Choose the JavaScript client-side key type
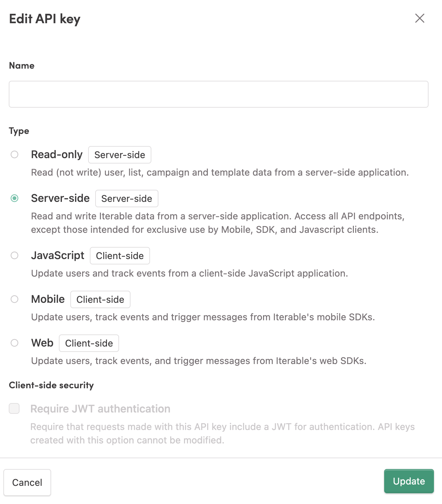Image resolution: width=442 pixels, height=504 pixels. tap(14, 255)
